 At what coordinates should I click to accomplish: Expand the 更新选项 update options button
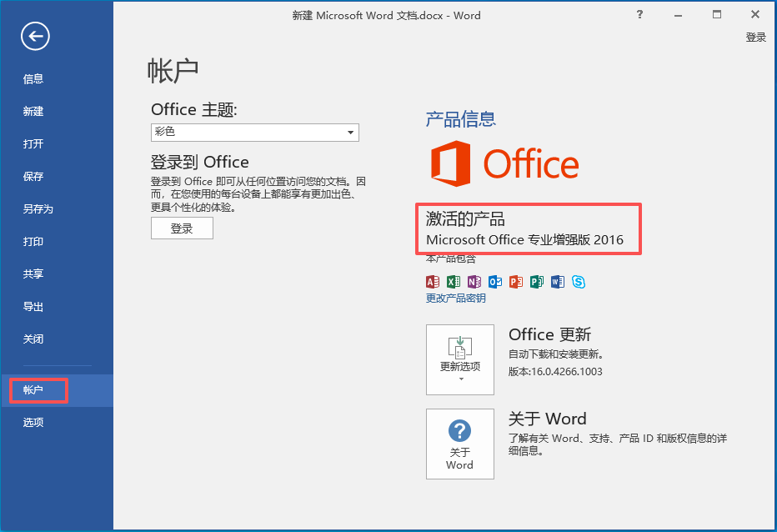pyautogui.click(x=460, y=359)
